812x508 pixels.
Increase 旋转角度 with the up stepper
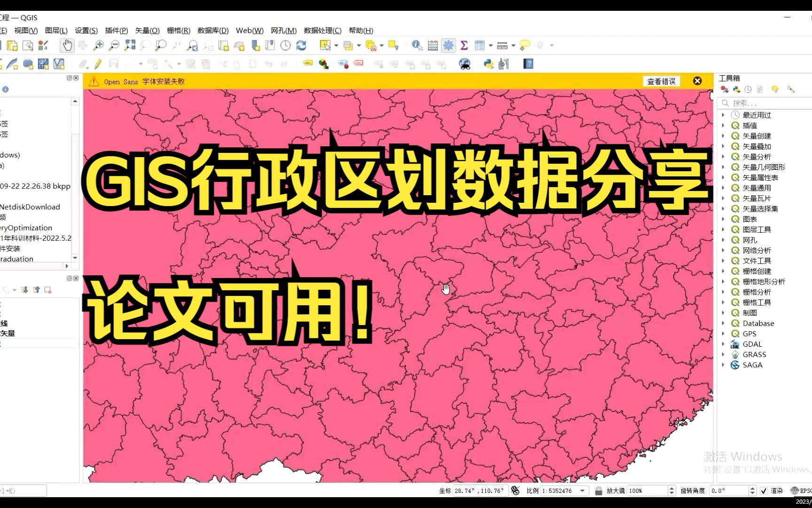(x=753, y=488)
